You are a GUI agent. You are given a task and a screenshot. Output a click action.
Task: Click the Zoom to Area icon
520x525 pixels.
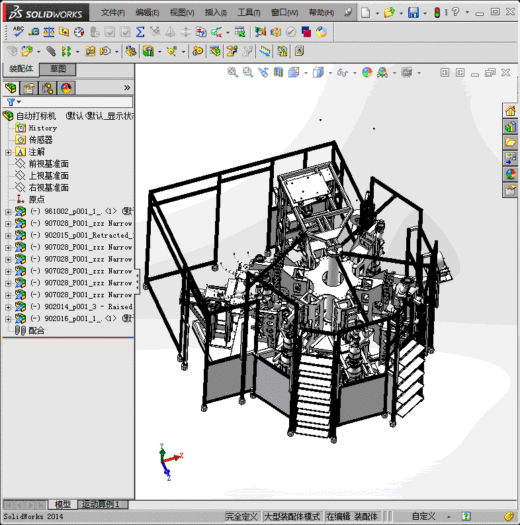pyautogui.click(x=248, y=72)
